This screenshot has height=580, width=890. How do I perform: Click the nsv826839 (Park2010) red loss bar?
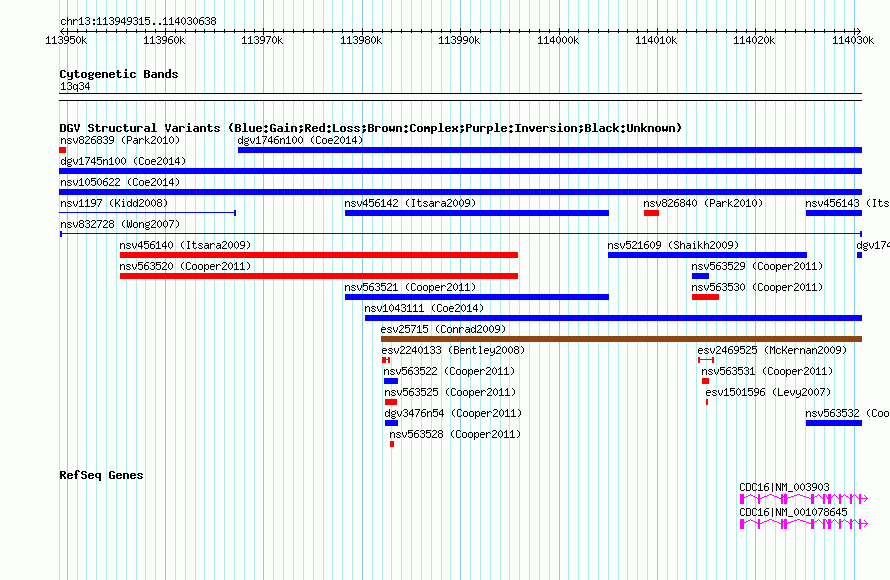[62, 150]
